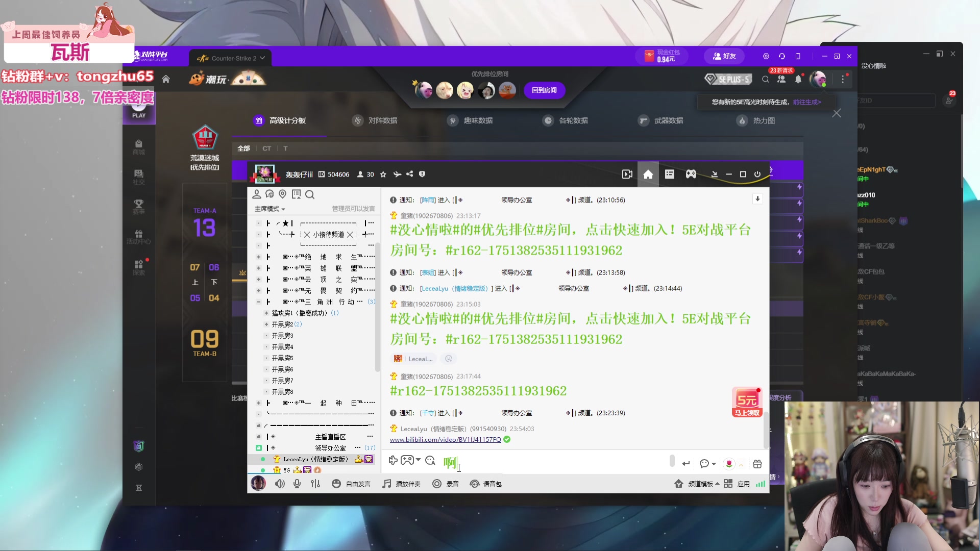The width and height of the screenshot is (980, 551).
Task: Expand the 绝地求生 channel group
Action: pyautogui.click(x=259, y=257)
